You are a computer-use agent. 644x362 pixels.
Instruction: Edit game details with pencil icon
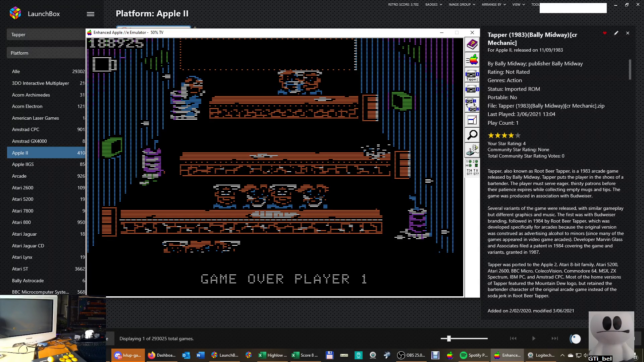[x=616, y=33]
